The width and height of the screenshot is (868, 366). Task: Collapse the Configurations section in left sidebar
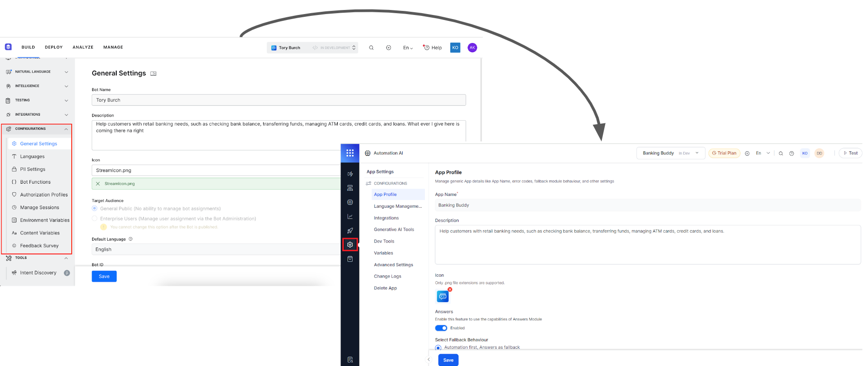(x=66, y=129)
